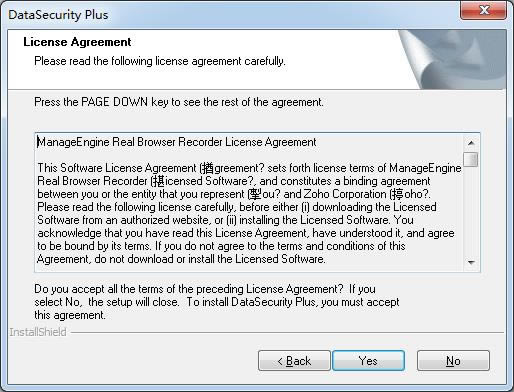514x392 pixels.
Task: Click 'This Software License Agreement' paragraph start
Action: pyautogui.click(x=117, y=168)
